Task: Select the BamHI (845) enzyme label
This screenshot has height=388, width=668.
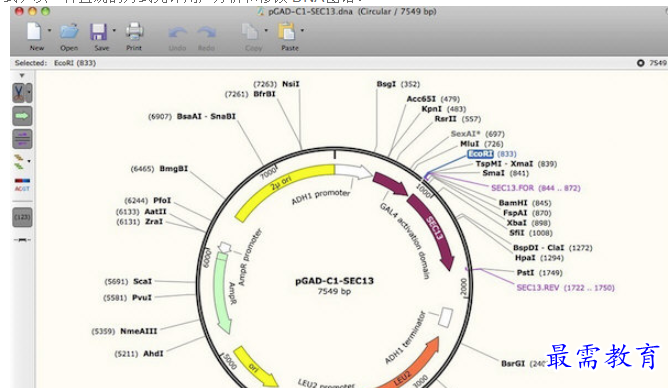Action: tap(525, 203)
